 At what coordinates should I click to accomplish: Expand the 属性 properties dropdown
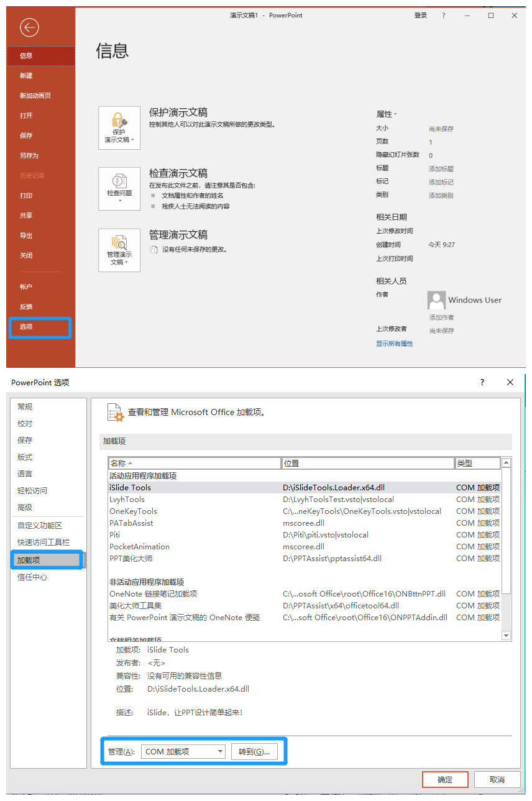click(386, 114)
